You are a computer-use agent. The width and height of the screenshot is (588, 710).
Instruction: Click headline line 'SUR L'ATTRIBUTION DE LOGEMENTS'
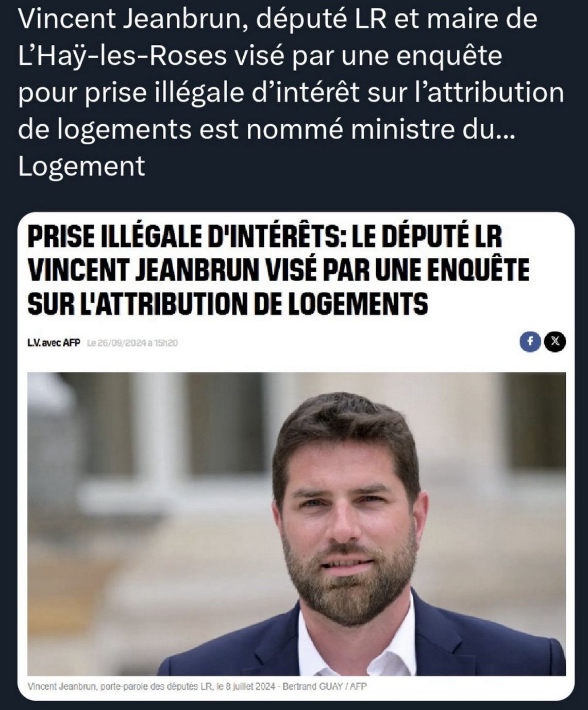click(x=227, y=302)
